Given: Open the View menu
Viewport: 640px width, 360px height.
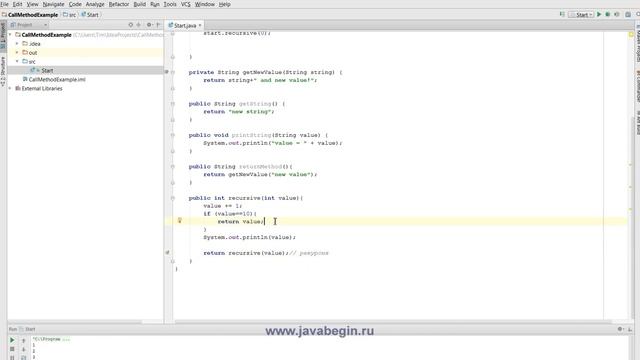Looking at the screenshot, I should click(x=32, y=4).
